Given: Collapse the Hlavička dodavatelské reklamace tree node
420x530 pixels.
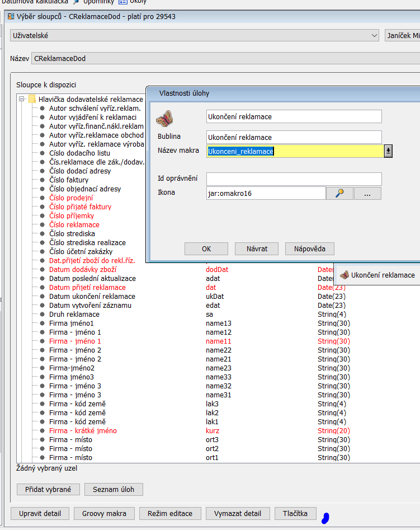Looking at the screenshot, I should 22,99.
